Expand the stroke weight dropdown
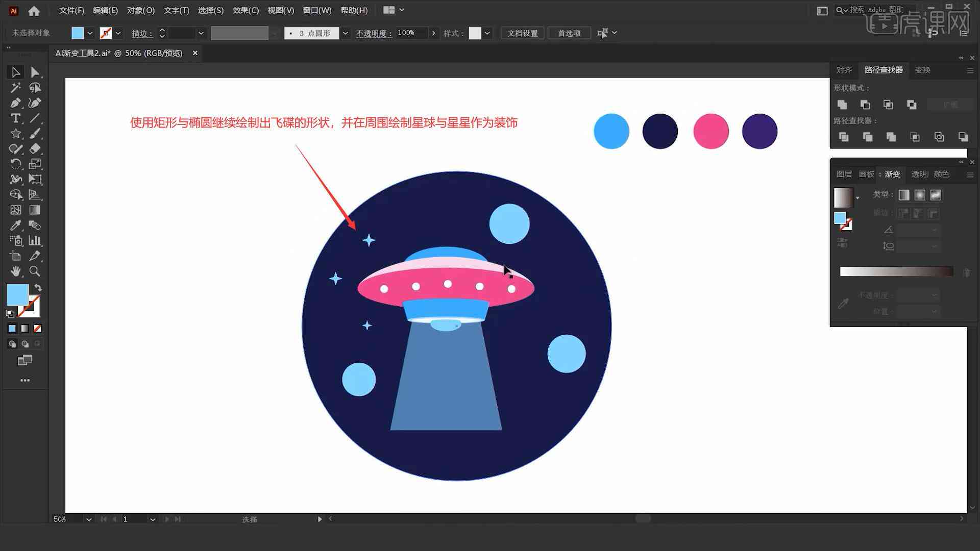The image size is (980, 551). coord(201,32)
